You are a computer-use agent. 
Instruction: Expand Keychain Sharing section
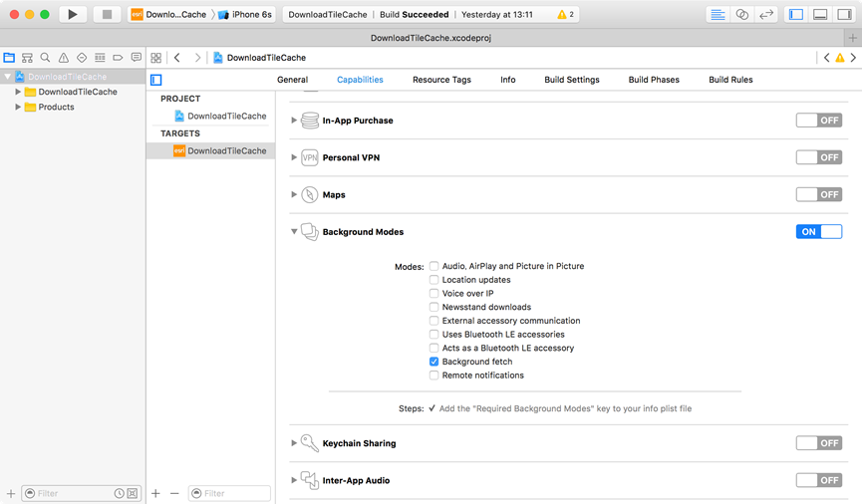click(294, 443)
